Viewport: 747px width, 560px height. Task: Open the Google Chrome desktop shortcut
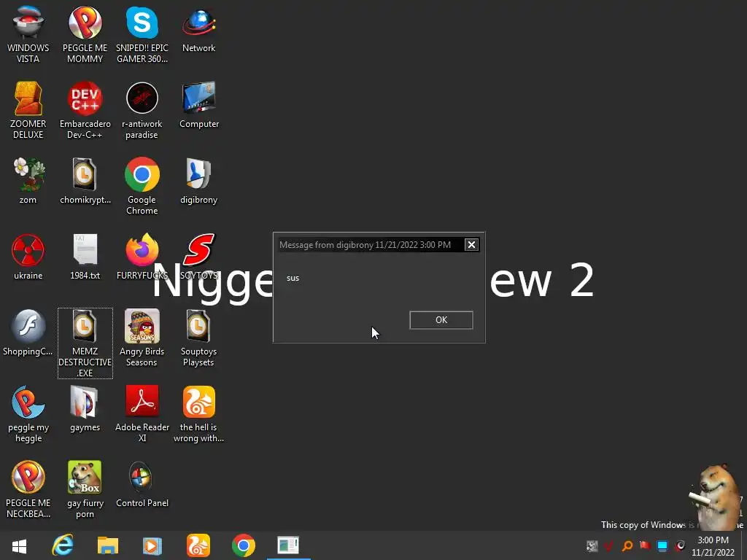point(142,186)
